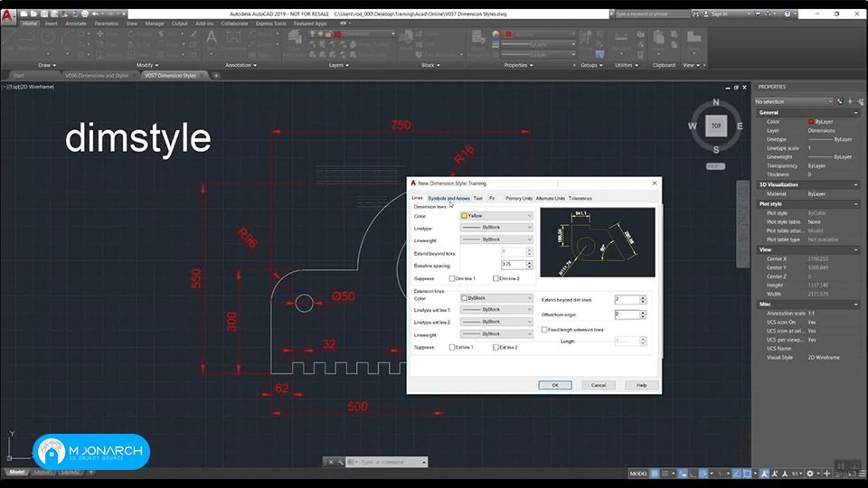Click the quick select icon in Properties

(860, 102)
